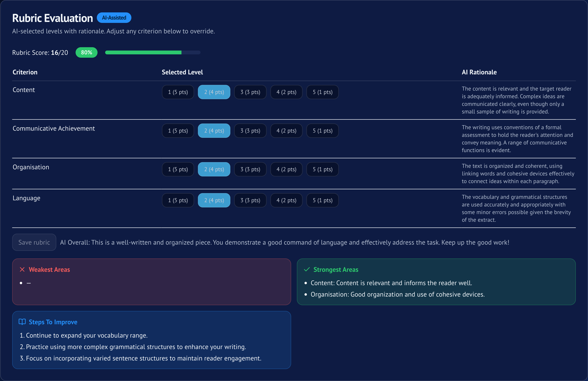Click the AI Rationale column header

[x=479, y=72]
